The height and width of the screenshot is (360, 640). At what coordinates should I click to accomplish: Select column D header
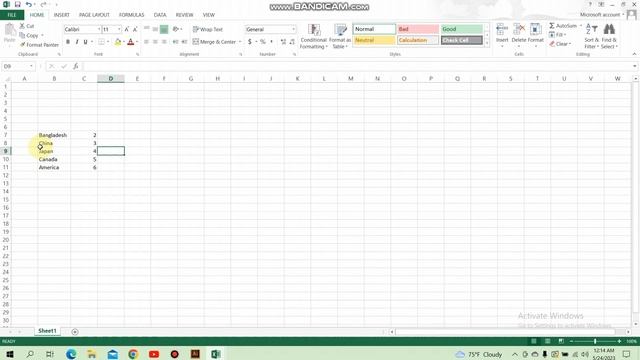click(111, 78)
